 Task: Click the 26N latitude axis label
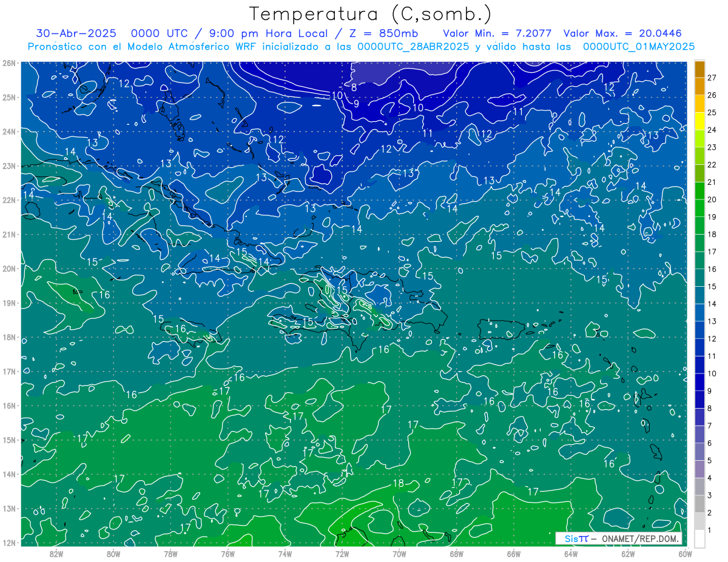(9, 63)
